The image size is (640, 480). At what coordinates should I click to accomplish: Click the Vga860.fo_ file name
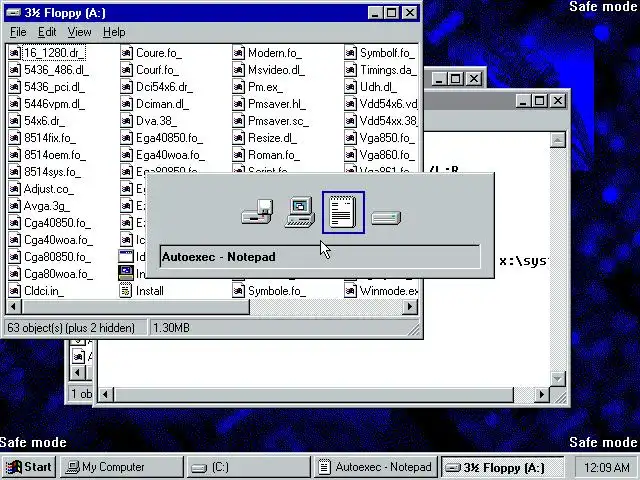pyautogui.click(x=387, y=155)
